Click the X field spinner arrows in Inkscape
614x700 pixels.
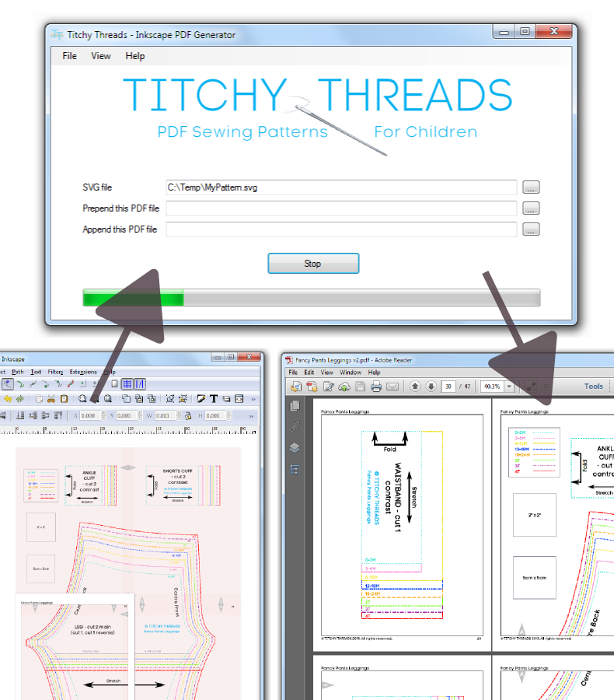pyautogui.click(x=104, y=415)
